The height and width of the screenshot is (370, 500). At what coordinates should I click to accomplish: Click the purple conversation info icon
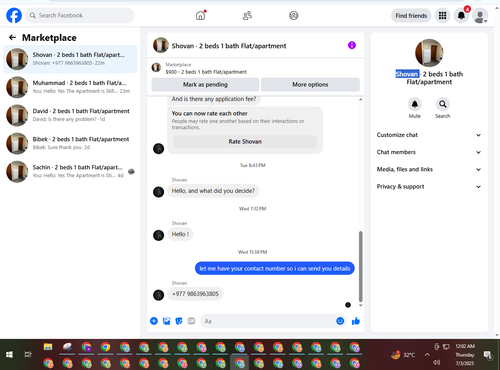tap(352, 45)
